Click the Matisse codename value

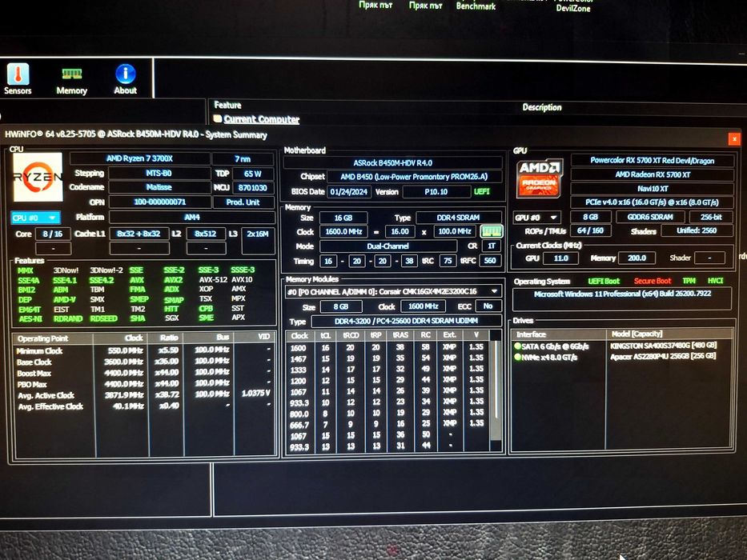click(159, 188)
